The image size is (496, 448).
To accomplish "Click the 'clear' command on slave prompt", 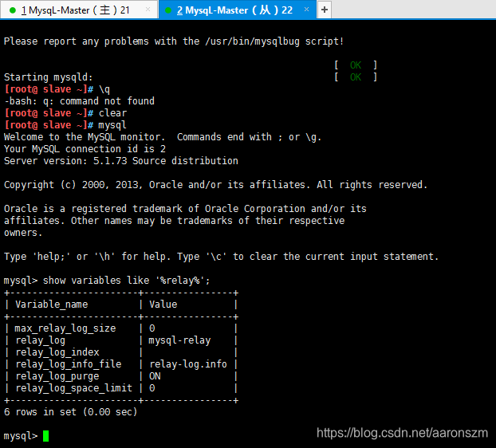I will [x=112, y=113].
